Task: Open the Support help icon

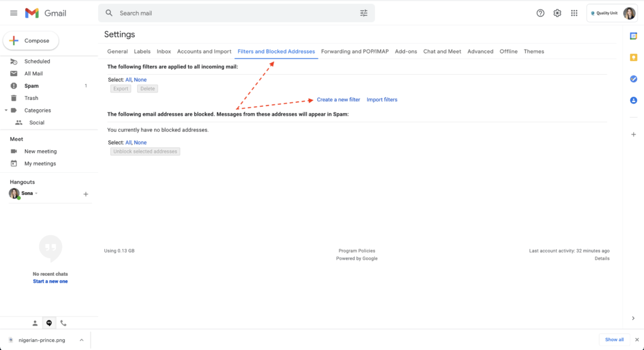Action: click(540, 13)
